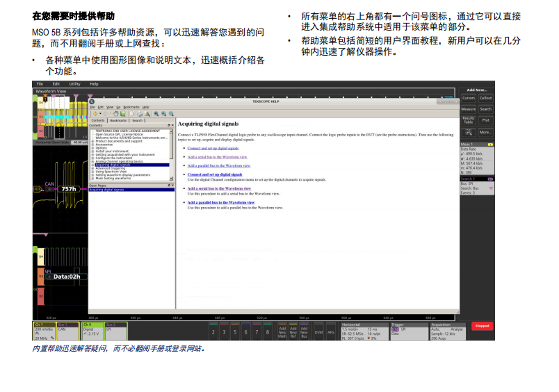Turn on channel 6 button

pyautogui.click(x=245, y=332)
